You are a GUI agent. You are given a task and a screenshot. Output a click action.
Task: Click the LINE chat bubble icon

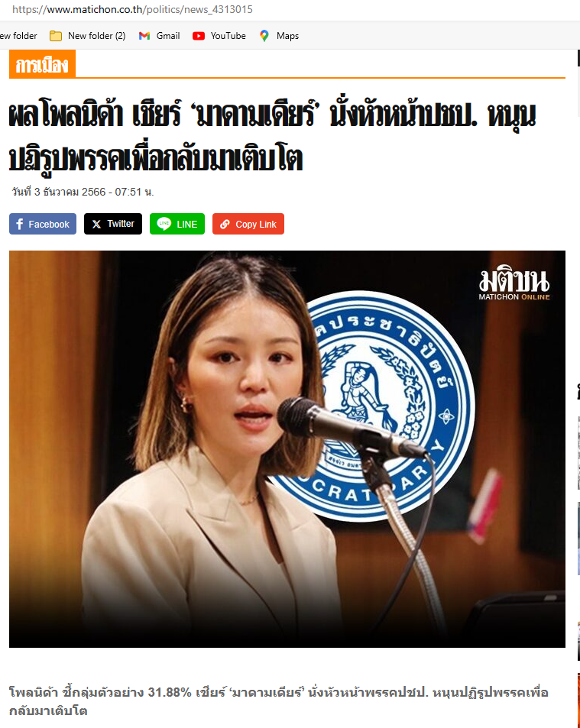pos(164,224)
